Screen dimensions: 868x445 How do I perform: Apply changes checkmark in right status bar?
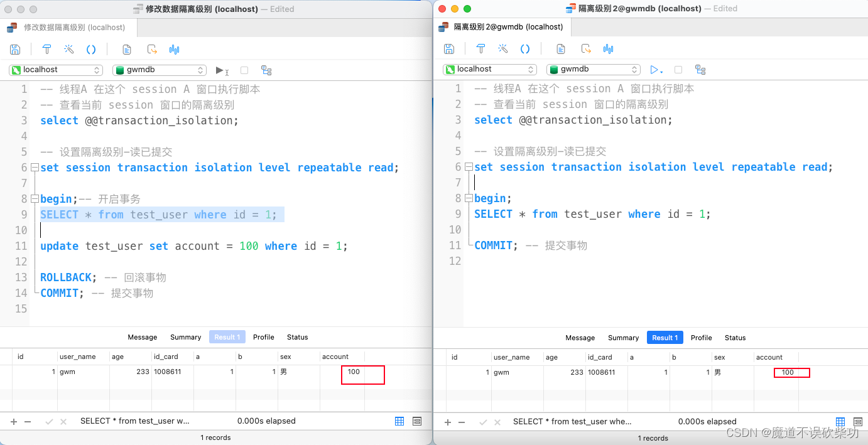[x=482, y=422]
